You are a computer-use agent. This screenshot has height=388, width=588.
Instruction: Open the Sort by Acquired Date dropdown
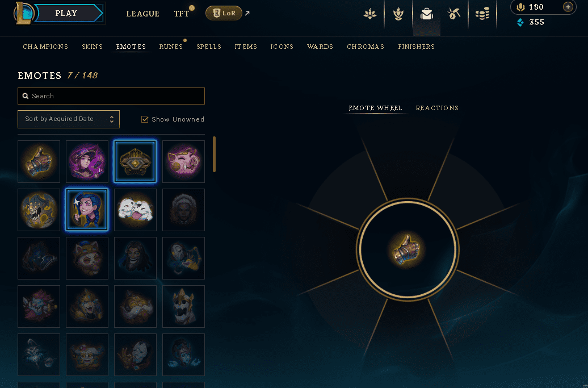click(69, 119)
